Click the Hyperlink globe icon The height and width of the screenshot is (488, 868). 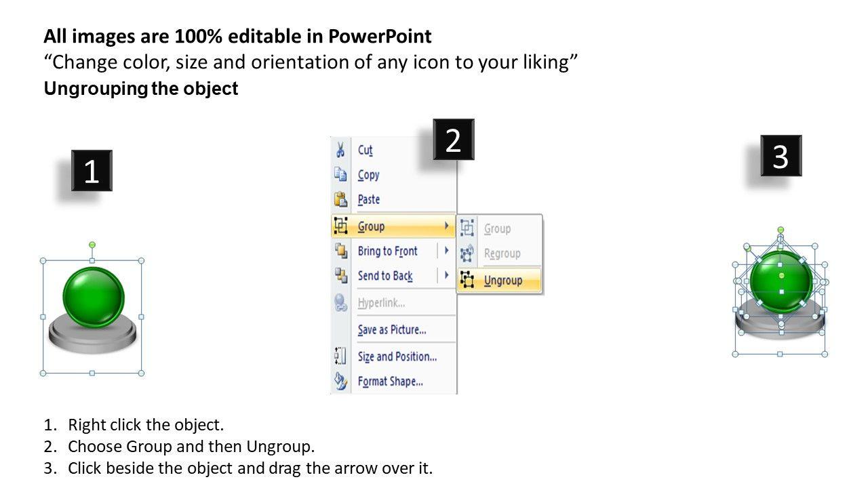(340, 303)
